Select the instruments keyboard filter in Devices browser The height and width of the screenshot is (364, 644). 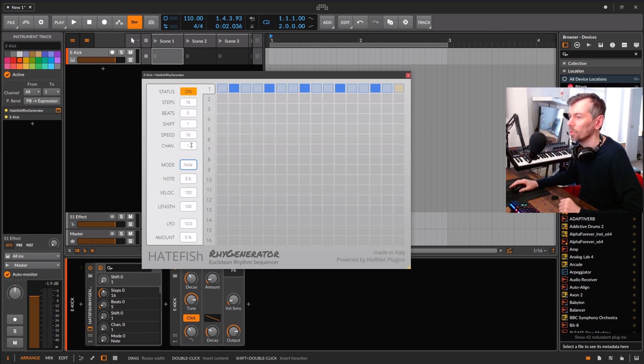[x=601, y=45]
